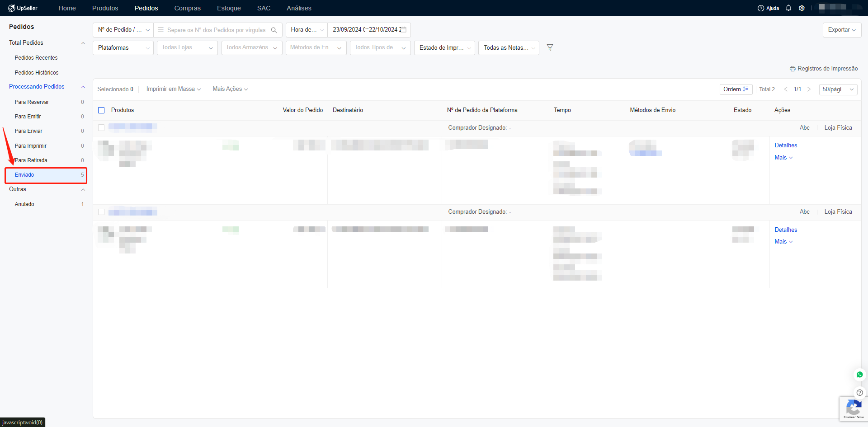Viewport: 868px width, 427px height.
Task: Open Pedidos Históricos
Action: point(37,73)
